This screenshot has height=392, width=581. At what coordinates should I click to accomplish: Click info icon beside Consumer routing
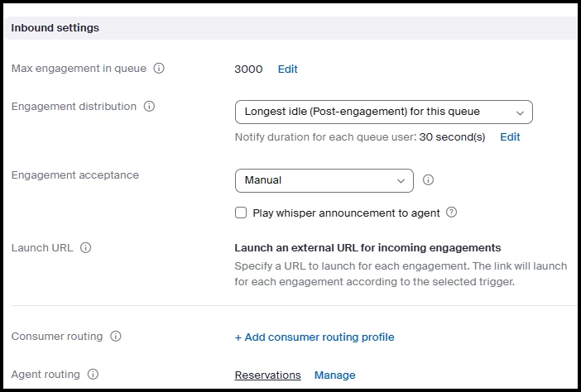[x=116, y=337]
